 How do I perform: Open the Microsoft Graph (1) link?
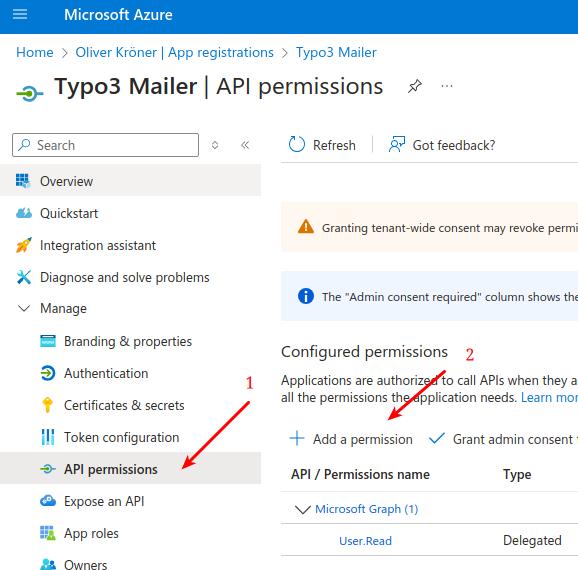(366, 509)
